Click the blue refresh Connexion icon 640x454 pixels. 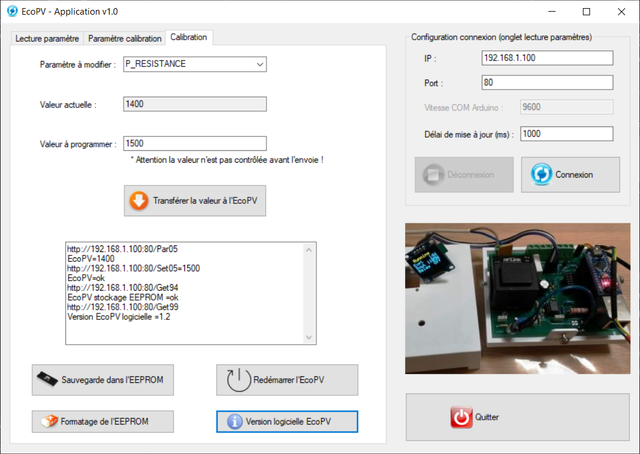(x=542, y=174)
